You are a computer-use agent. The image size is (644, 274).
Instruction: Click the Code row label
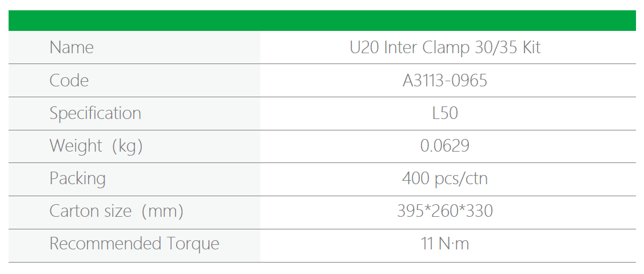[69, 81]
